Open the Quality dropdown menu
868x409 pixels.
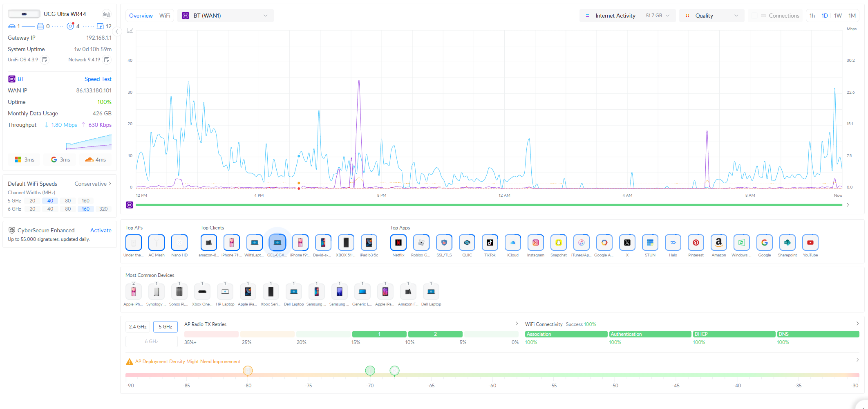click(711, 16)
